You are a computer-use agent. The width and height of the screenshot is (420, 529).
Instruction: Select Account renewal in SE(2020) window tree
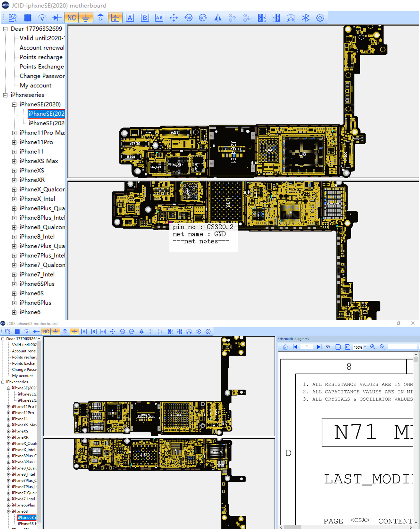[x=42, y=48]
